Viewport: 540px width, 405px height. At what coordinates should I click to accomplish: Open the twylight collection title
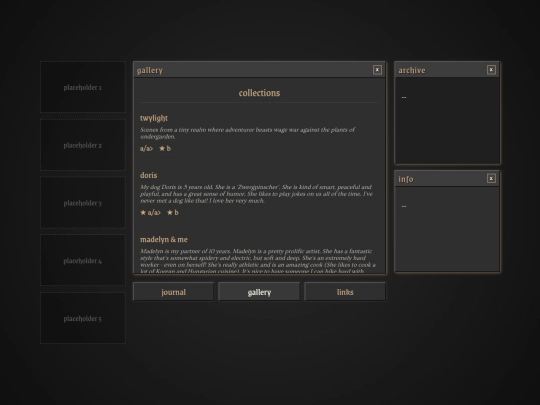click(x=154, y=118)
